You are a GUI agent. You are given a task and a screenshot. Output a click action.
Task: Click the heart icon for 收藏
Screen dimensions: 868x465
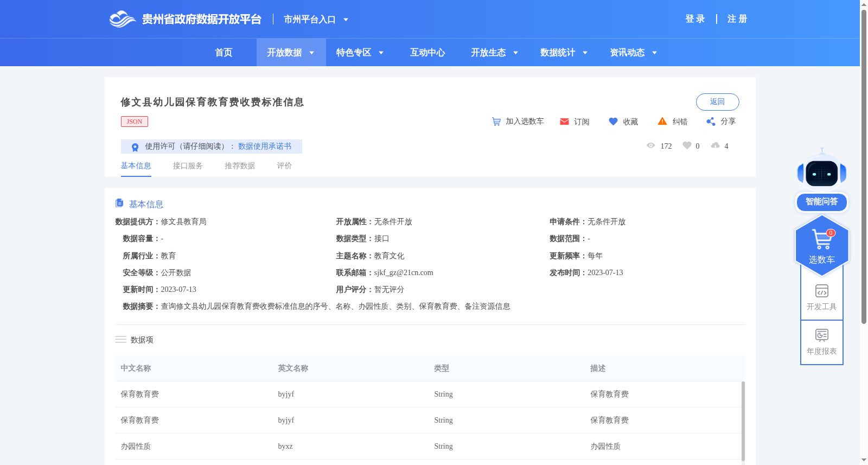pyautogui.click(x=613, y=122)
